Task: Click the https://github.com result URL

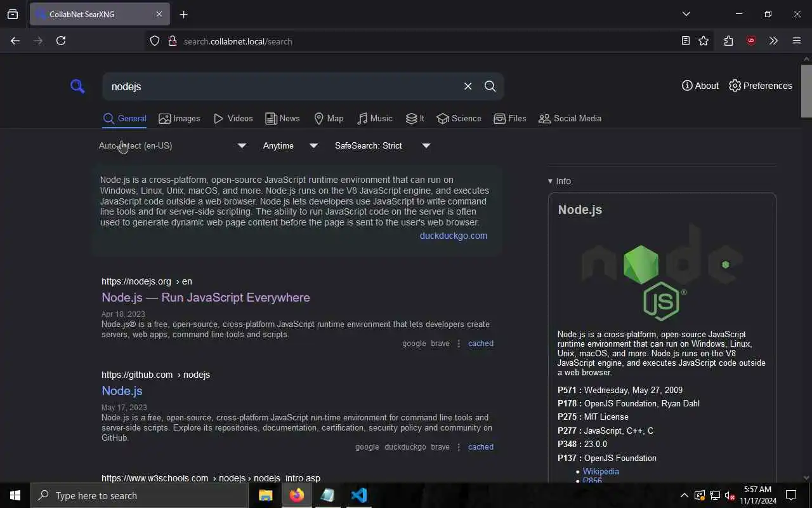Action: (155, 375)
